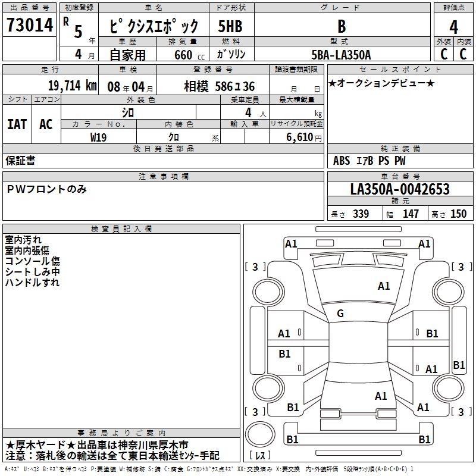
Task: Click the C grade under 内装
Action: (x=463, y=54)
